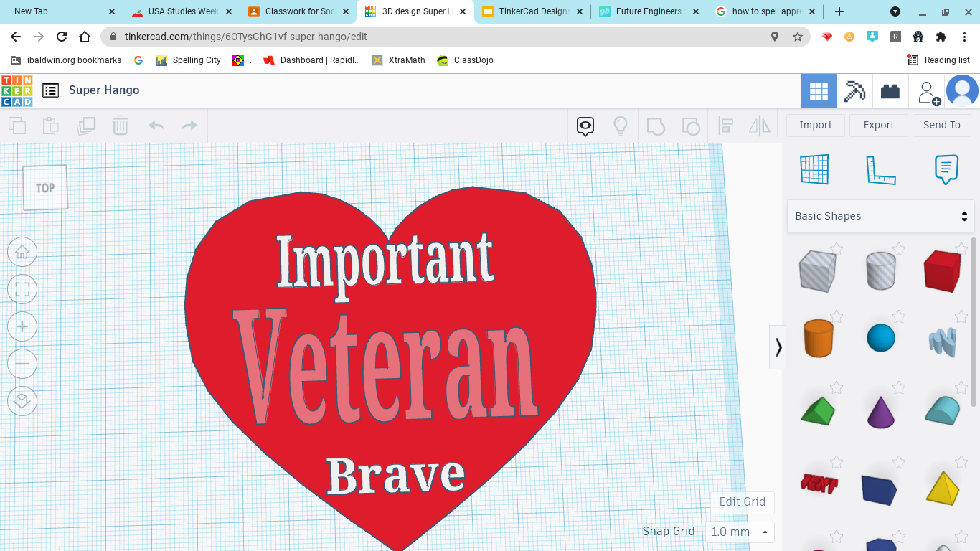Favorite the Sphere shape star
980x551 pixels.
[x=899, y=316]
